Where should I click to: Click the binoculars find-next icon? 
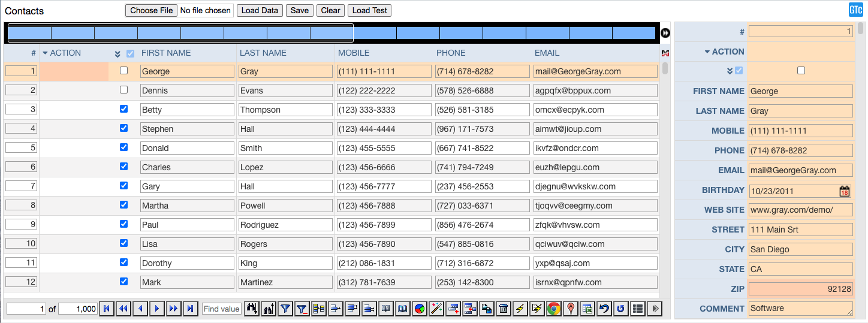click(252, 309)
